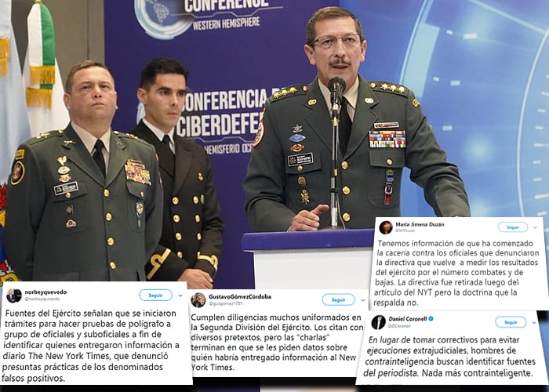Open the norbeyquevedo display name link
Screen dimensions: 549x392
45,292
